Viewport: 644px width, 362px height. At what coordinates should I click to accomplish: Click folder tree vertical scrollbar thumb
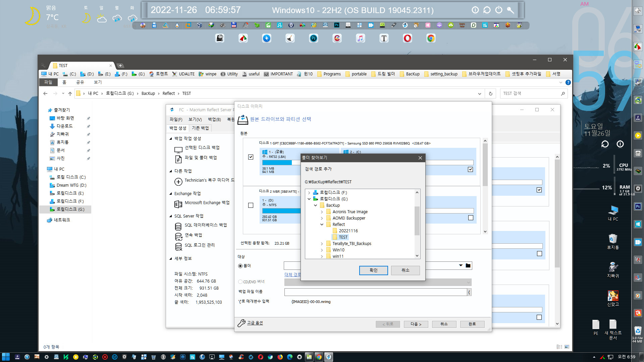(417, 221)
